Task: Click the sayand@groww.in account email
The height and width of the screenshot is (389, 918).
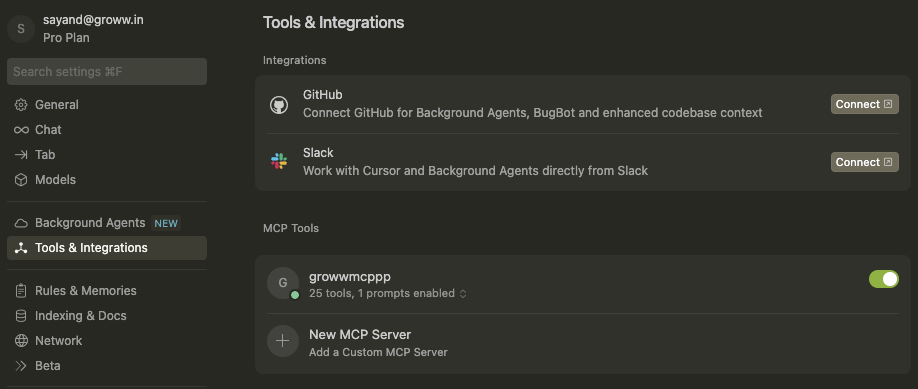Action: [93, 20]
